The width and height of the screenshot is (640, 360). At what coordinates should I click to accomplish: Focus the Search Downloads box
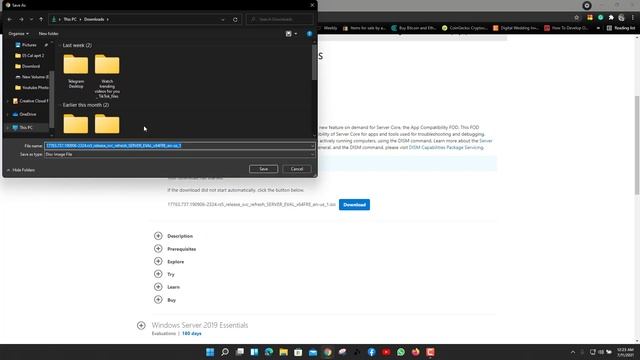280,19
